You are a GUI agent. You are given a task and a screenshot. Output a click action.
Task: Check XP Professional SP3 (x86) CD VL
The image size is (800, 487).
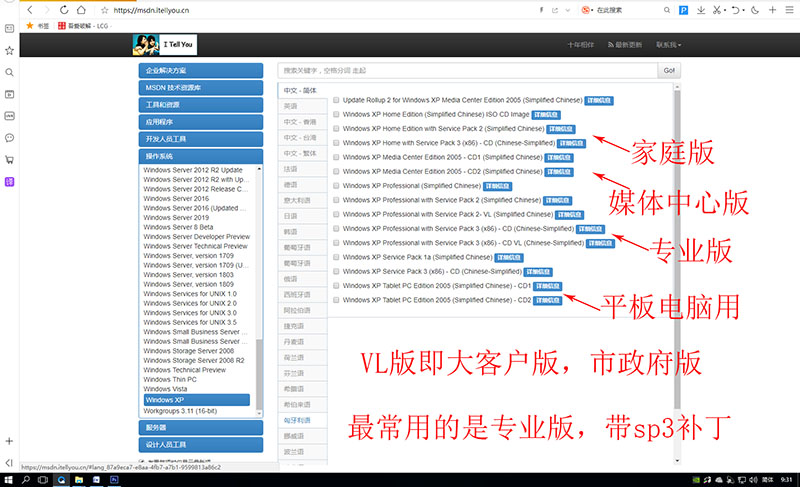tap(336, 243)
